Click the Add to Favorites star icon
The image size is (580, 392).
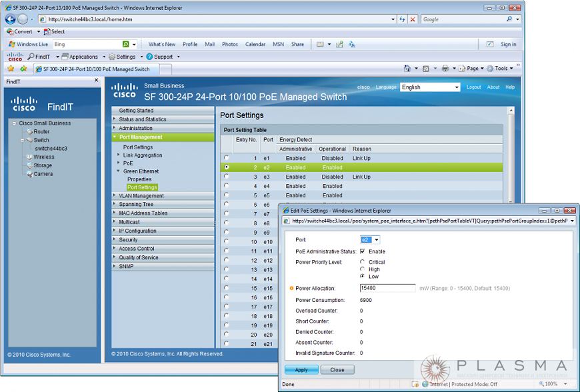click(23, 69)
